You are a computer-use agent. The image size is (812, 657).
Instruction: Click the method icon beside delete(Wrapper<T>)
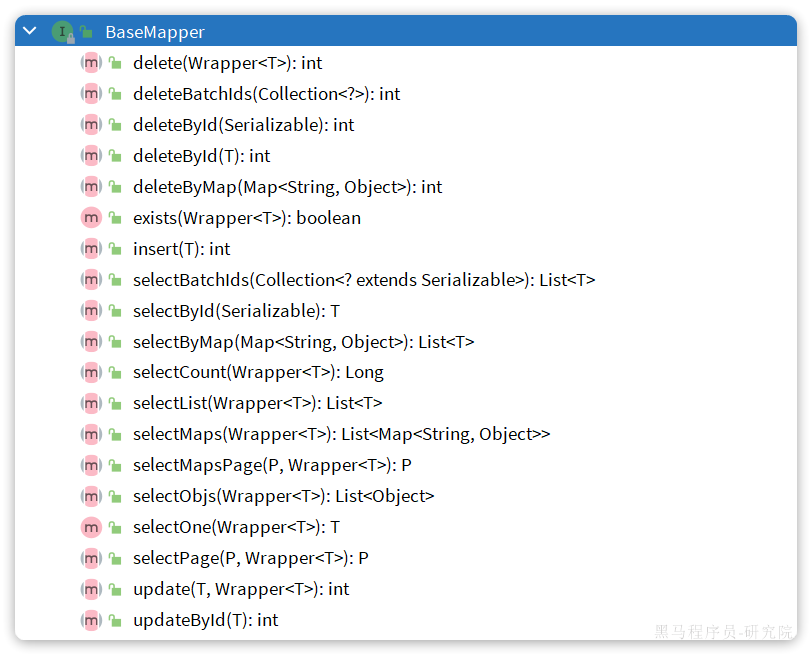click(x=91, y=62)
